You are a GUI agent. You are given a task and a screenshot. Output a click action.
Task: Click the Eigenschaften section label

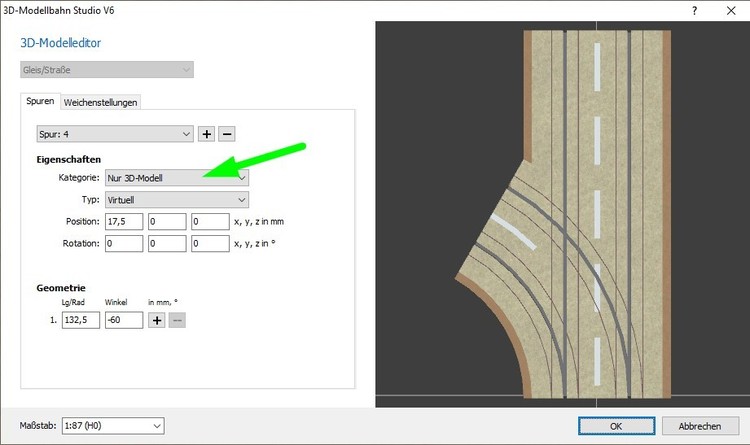68,159
